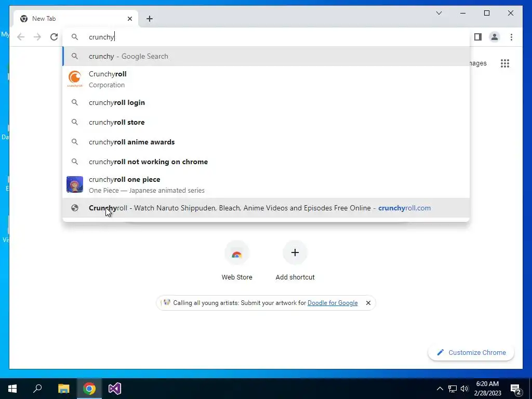Viewport: 532px width, 399px height.
Task: Open the crunchyroll.com history suggestion
Action: 267,208
